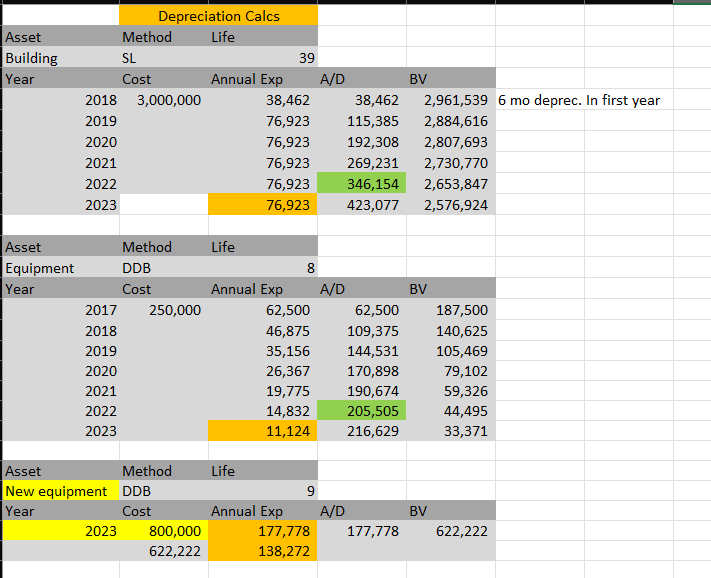711x578 pixels.
Task: Select building book value 2,961,539
Action: tap(451, 100)
